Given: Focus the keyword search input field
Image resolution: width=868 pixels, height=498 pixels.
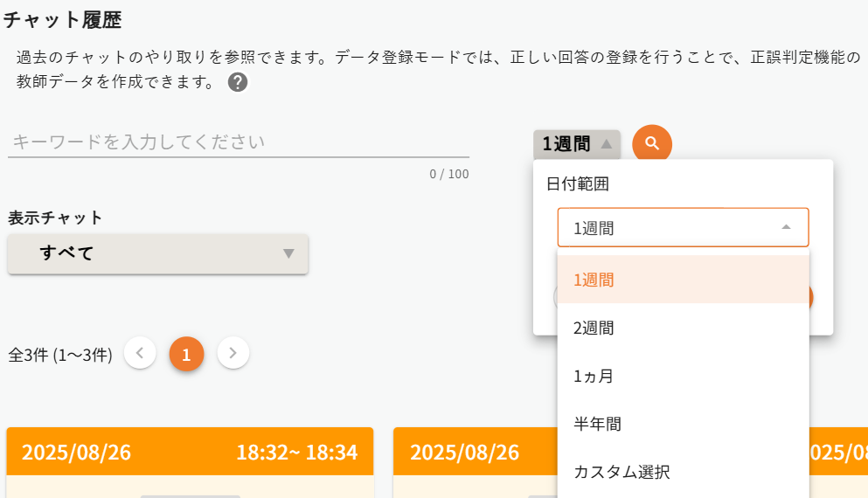Looking at the screenshot, I should (x=238, y=142).
